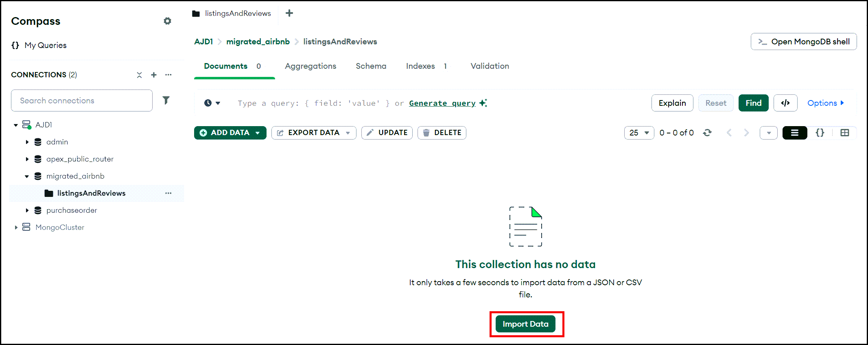Click the Reset button
Screen dimensions: 868x345
tap(716, 103)
